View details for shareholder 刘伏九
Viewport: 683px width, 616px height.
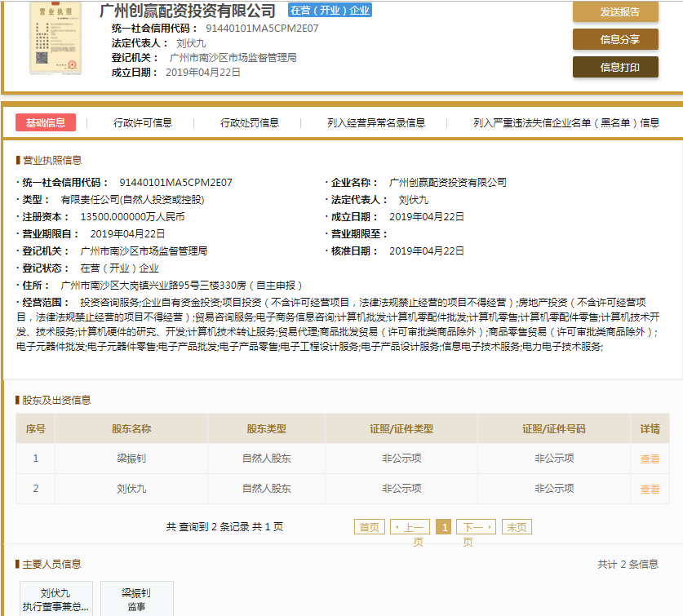pos(650,489)
